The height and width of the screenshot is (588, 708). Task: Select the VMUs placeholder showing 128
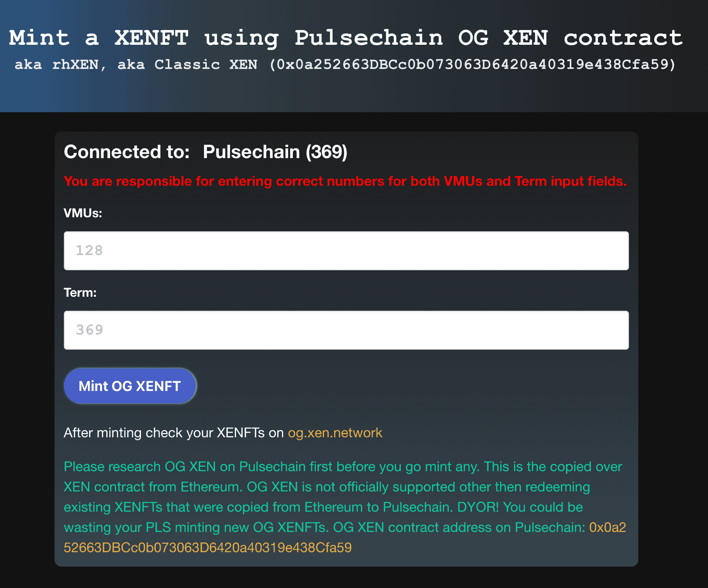pyautogui.click(x=89, y=251)
